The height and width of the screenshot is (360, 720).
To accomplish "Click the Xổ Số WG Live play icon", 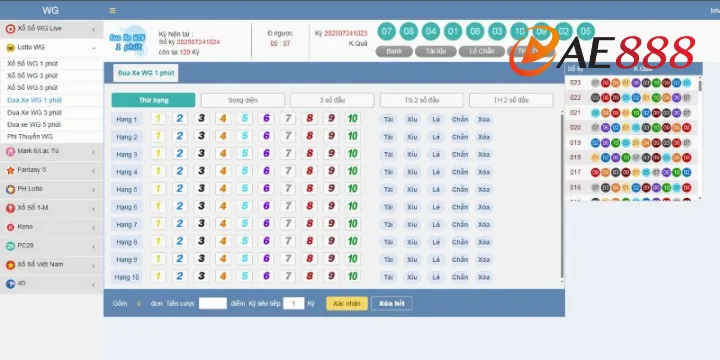I will [10, 29].
